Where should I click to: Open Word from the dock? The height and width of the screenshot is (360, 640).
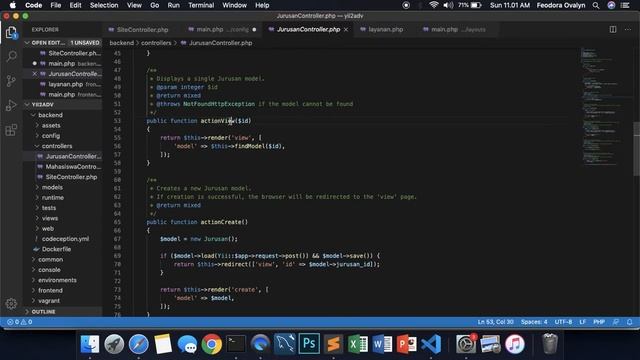pyautogui.click(x=382, y=344)
